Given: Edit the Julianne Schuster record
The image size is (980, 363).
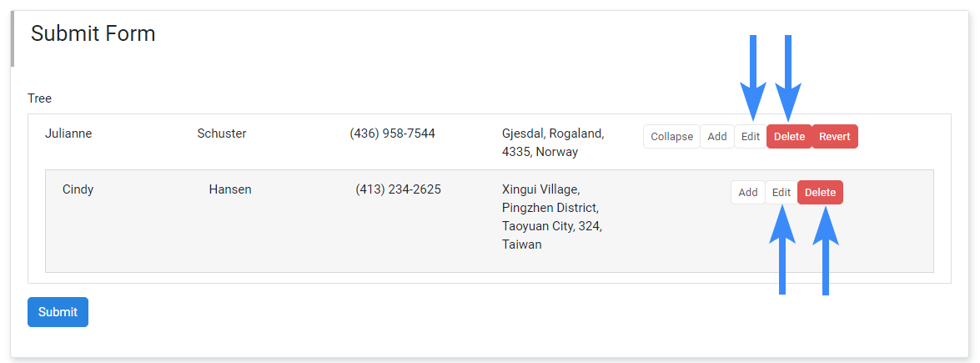Looking at the screenshot, I should (750, 137).
